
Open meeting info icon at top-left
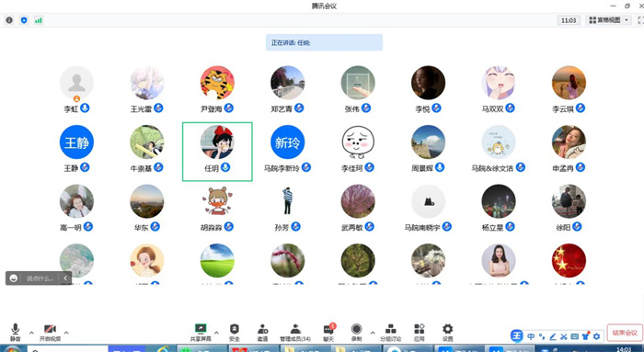9,20
